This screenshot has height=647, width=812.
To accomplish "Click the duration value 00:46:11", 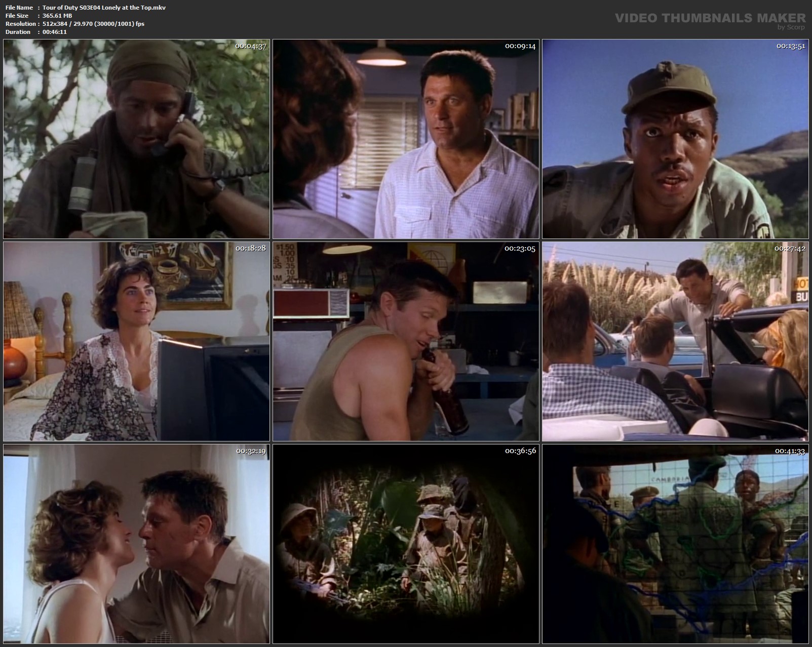I will (55, 32).
